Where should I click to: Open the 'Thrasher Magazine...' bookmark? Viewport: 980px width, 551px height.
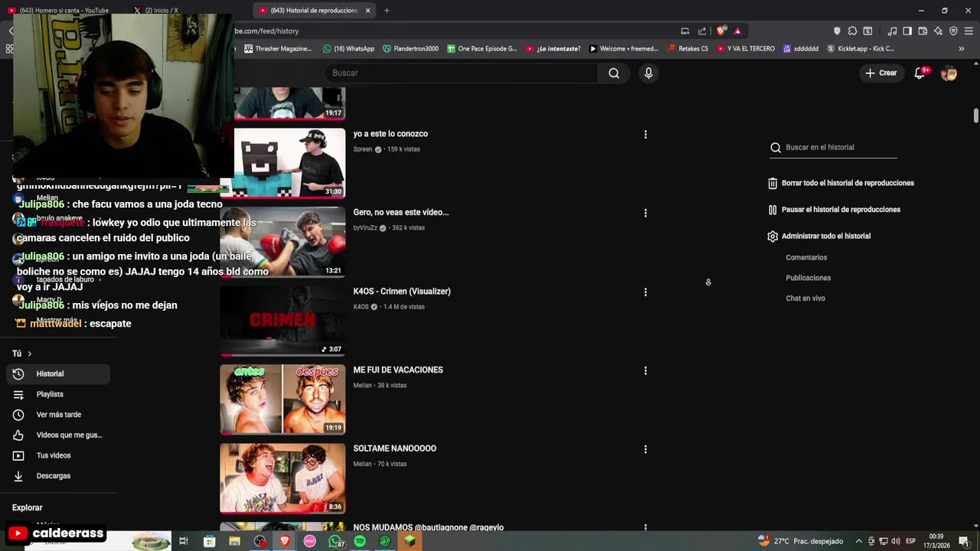(x=277, y=49)
